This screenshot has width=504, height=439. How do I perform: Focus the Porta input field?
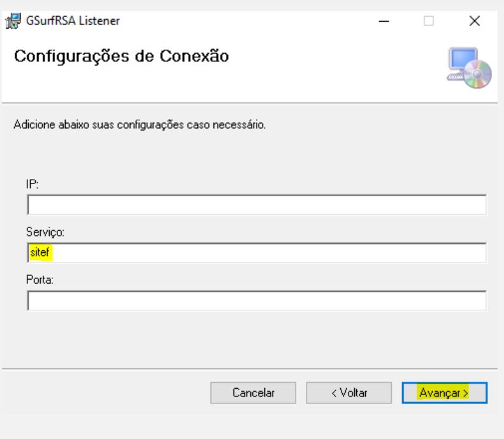257,300
